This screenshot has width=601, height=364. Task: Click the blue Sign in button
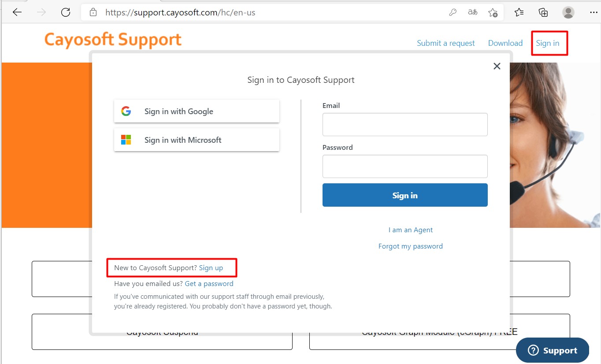(x=405, y=195)
